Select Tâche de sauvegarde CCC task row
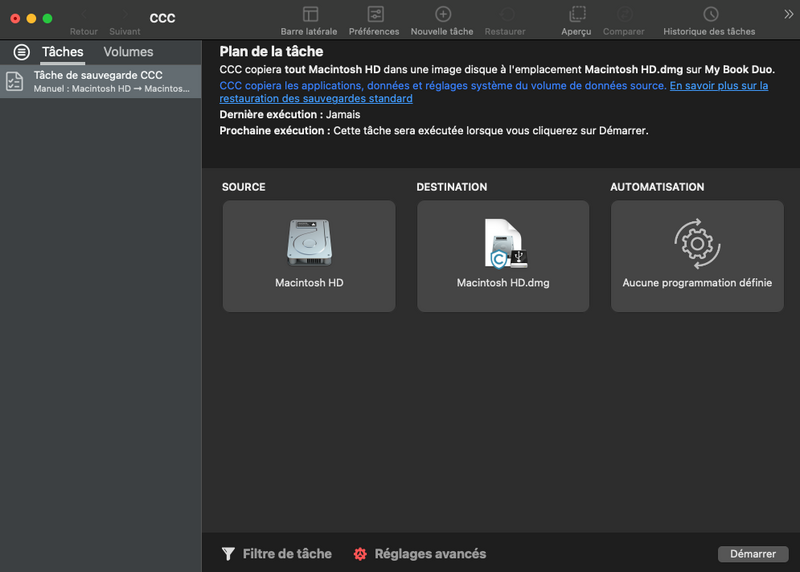 coord(101,81)
